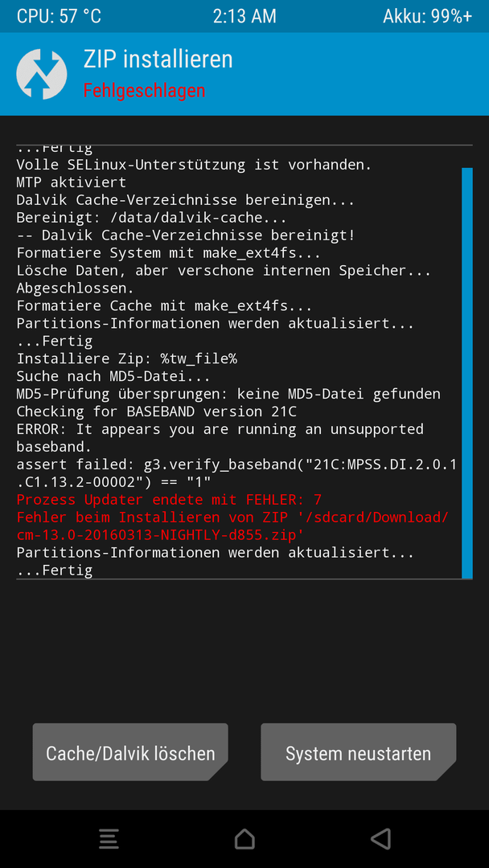This screenshot has width=489, height=868.
Task: Tap the back triangle navigation icon
Action: click(381, 838)
